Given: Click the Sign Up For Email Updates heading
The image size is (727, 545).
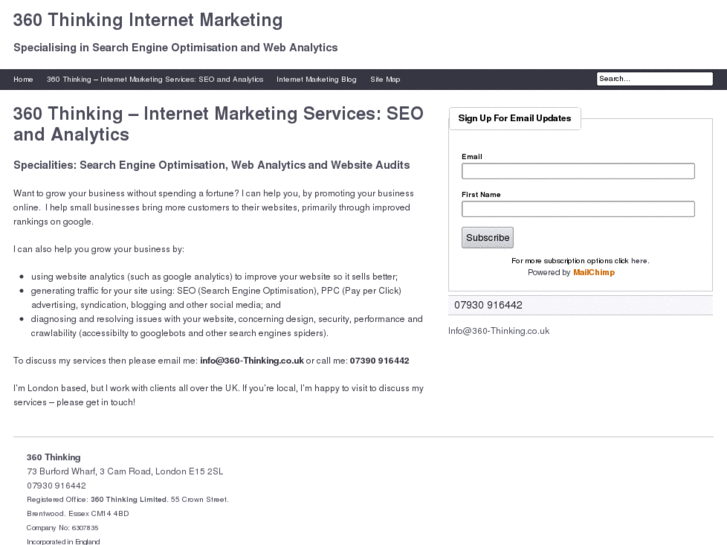Looking at the screenshot, I should tap(514, 118).
